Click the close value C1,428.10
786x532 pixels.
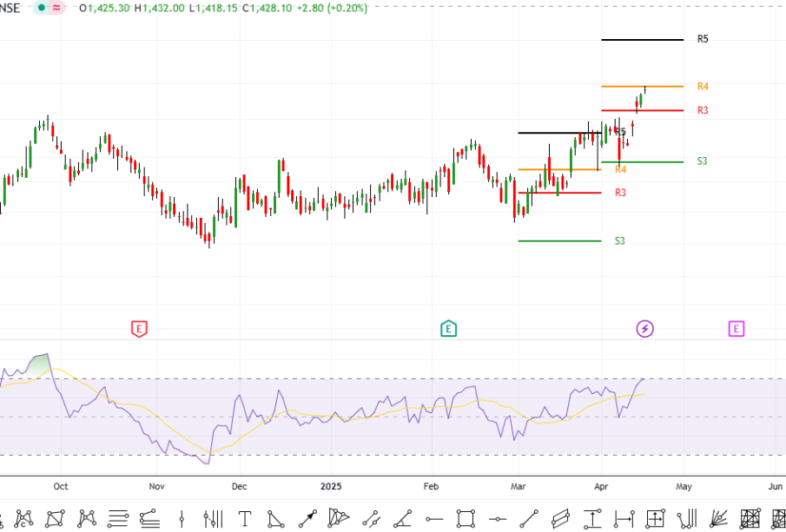tap(268, 9)
